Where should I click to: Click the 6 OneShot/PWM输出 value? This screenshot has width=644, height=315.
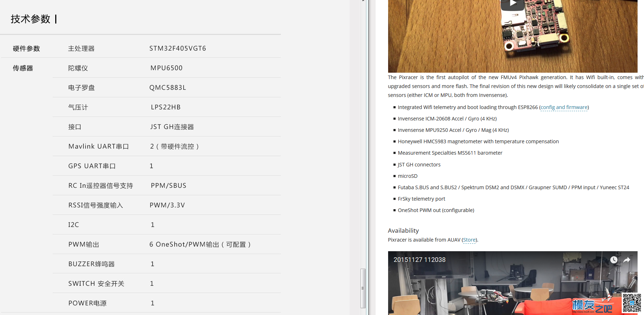click(x=200, y=244)
